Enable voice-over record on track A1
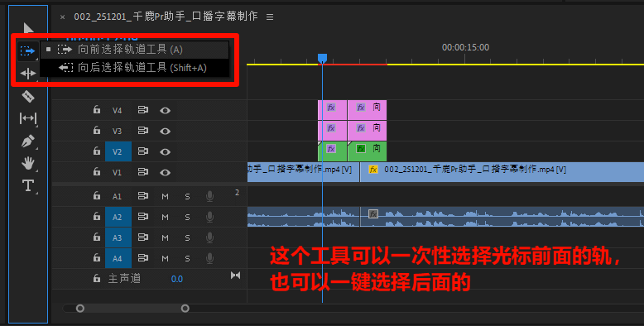The width and height of the screenshot is (644, 326). click(x=209, y=197)
